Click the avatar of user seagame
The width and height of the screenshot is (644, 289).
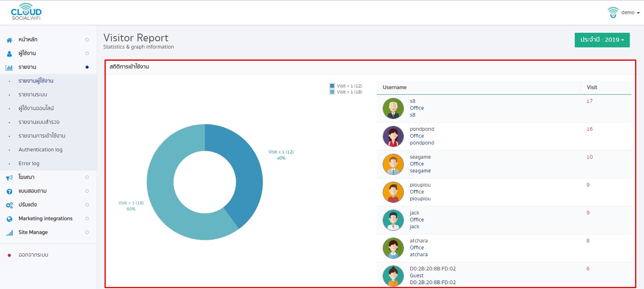click(393, 164)
